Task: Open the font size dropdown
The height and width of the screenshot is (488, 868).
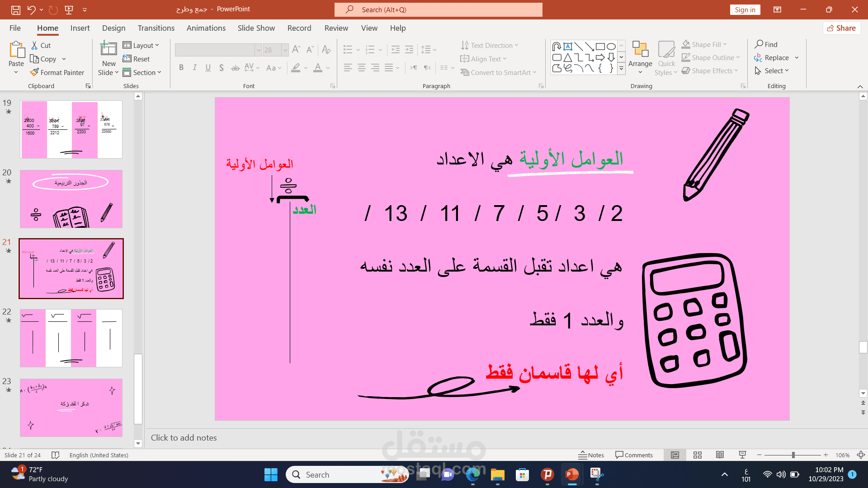Action: pyautogui.click(x=285, y=50)
